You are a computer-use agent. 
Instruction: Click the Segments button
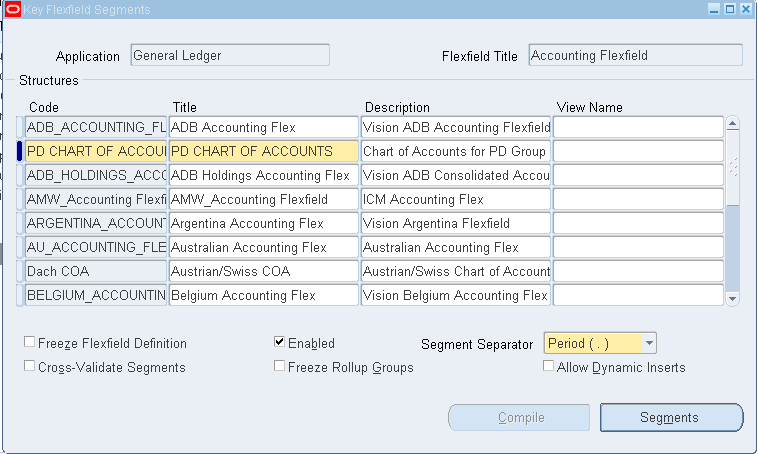[x=671, y=418]
